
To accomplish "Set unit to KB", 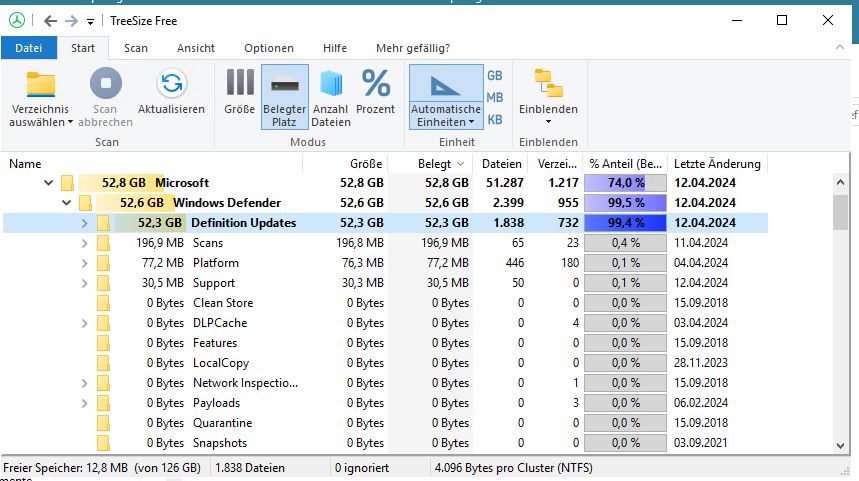I will 494,119.
